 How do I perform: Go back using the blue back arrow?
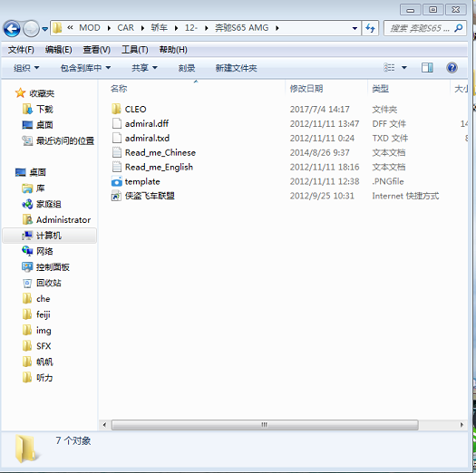tap(12, 29)
